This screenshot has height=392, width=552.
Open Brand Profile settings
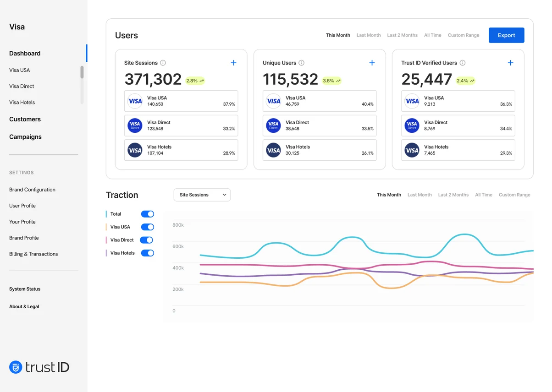tap(24, 238)
